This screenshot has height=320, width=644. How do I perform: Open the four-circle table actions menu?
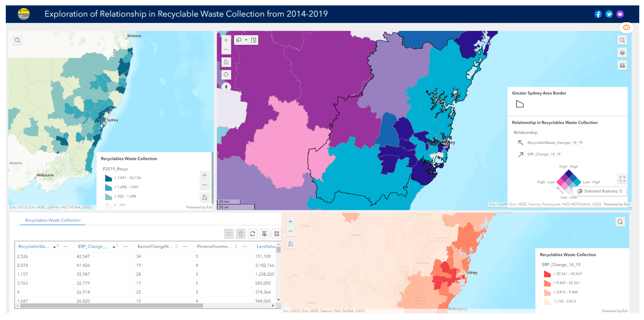click(277, 234)
